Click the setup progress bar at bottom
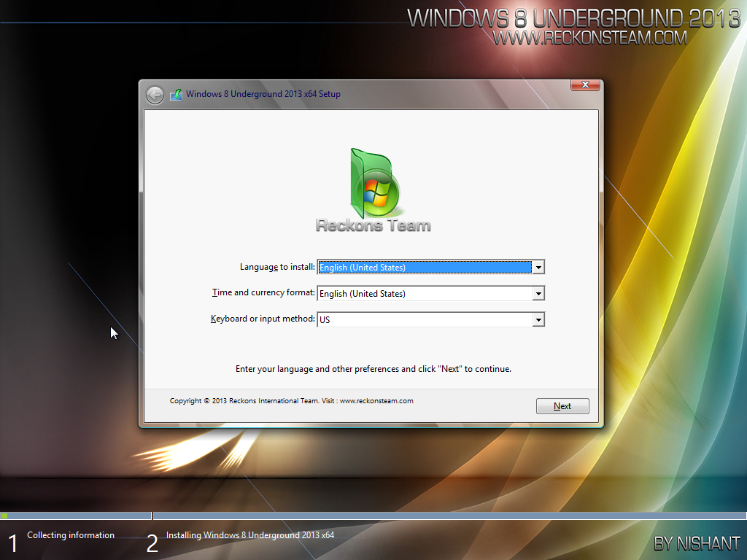Viewport: 747px width, 560px height. 373,516
